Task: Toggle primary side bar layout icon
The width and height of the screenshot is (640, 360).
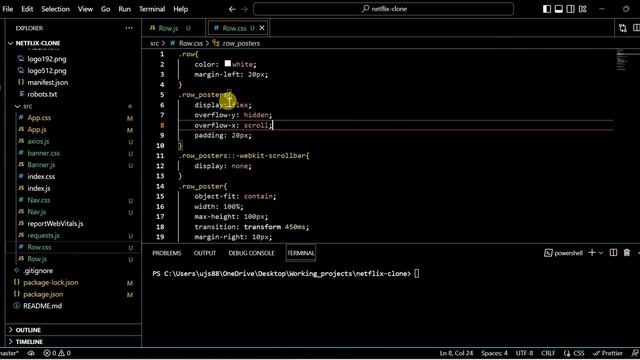Action: [x=547, y=9]
